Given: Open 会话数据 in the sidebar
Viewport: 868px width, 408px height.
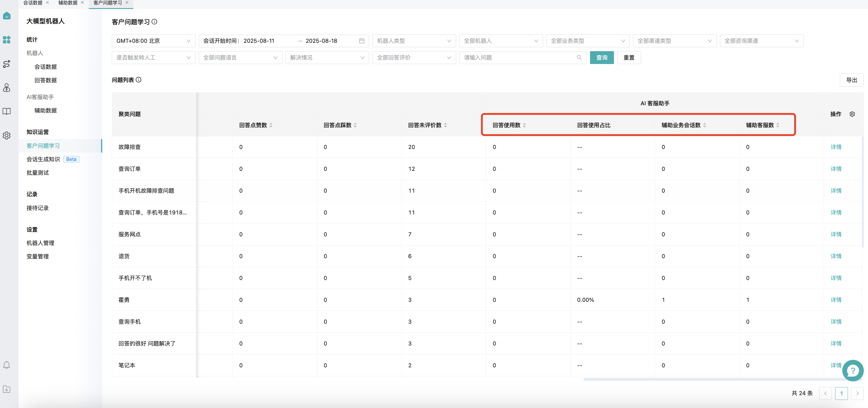Looking at the screenshot, I should point(45,67).
